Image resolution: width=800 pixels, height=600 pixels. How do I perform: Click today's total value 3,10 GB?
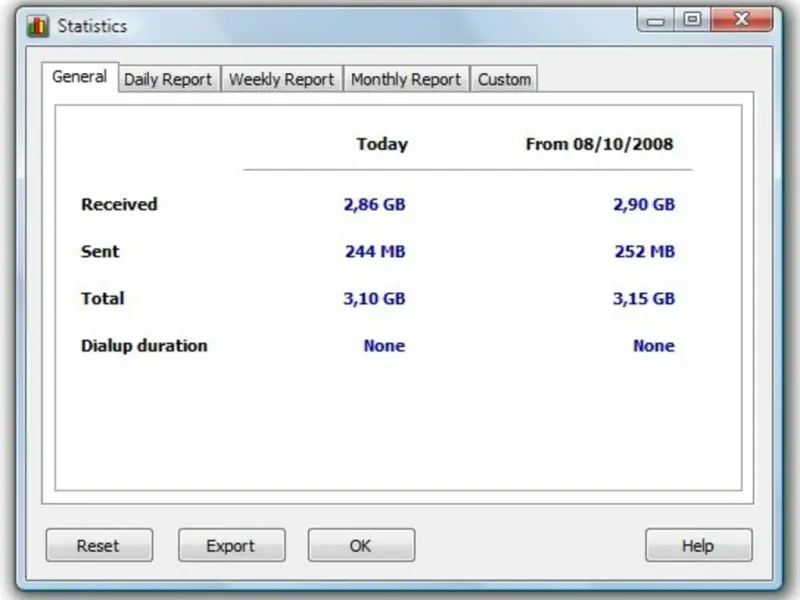click(374, 298)
